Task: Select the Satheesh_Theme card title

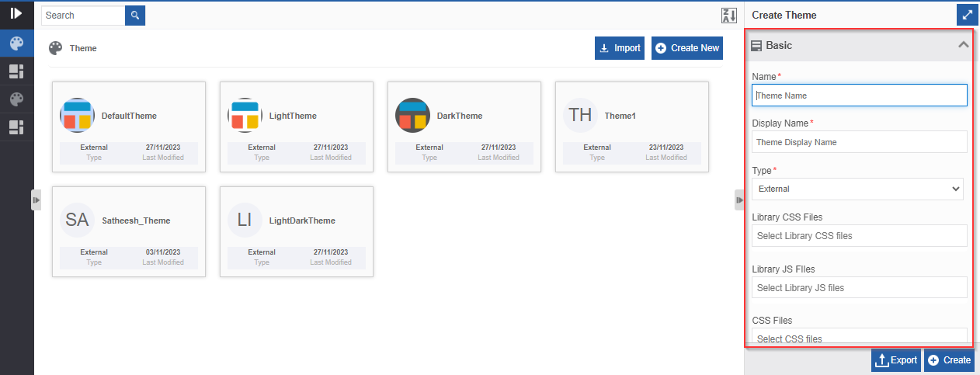Action: pyautogui.click(x=136, y=220)
